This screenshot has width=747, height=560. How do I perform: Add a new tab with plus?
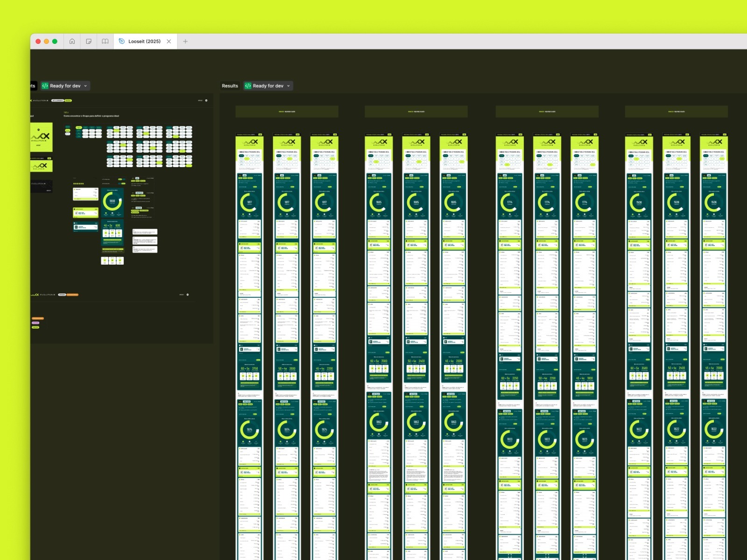(x=185, y=42)
